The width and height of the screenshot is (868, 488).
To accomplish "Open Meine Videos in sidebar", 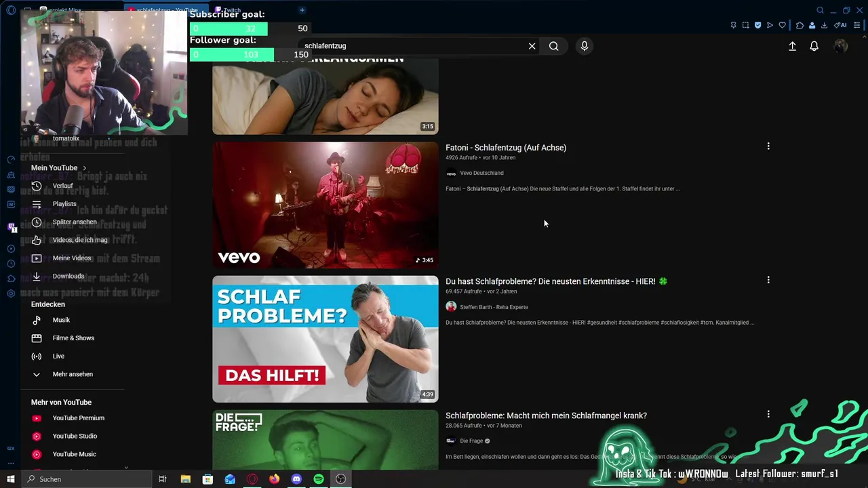I will coord(73,258).
